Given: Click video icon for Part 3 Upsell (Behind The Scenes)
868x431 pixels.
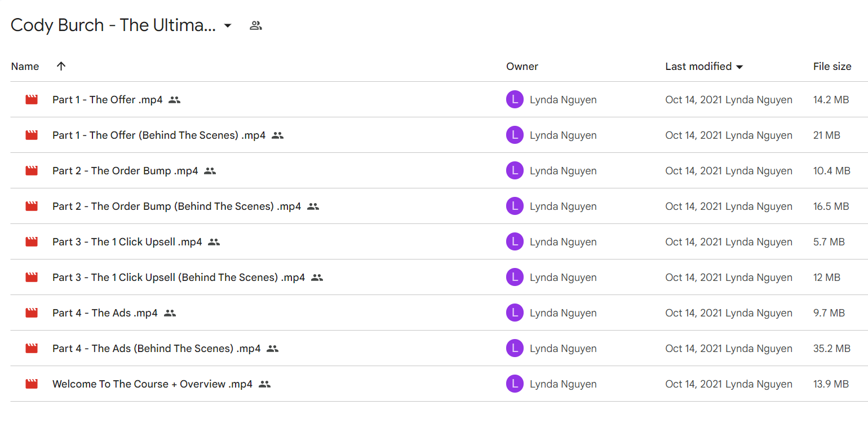Looking at the screenshot, I should pyautogui.click(x=32, y=278).
